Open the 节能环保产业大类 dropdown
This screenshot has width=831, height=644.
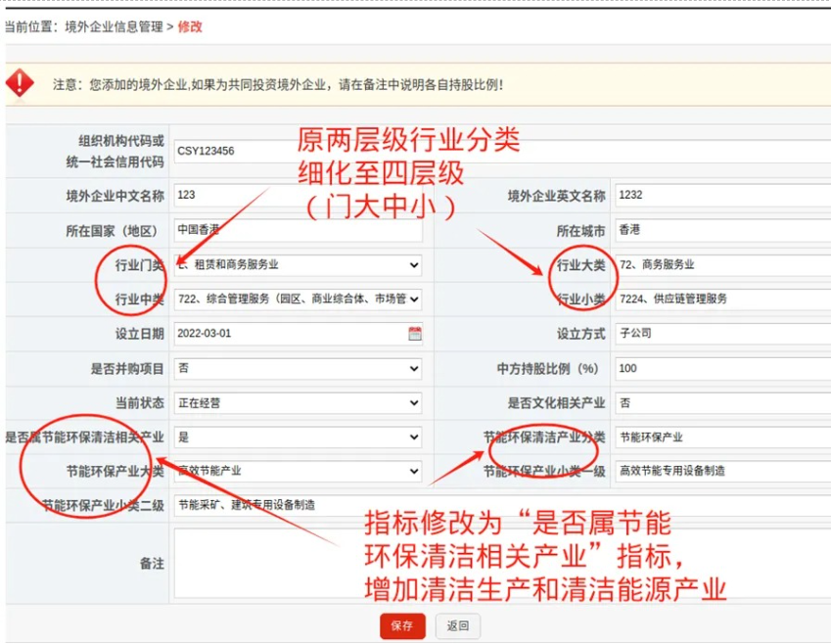tap(298, 472)
